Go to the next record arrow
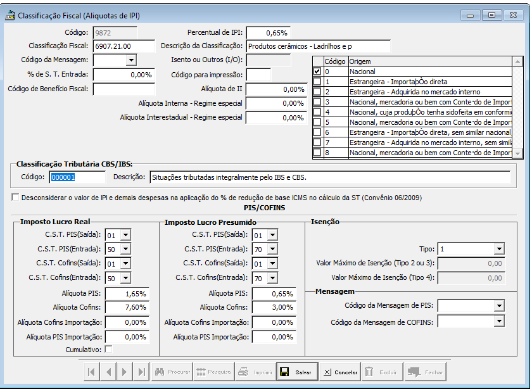Viewport: 532px width, 392px height. (x=125, y=372)
